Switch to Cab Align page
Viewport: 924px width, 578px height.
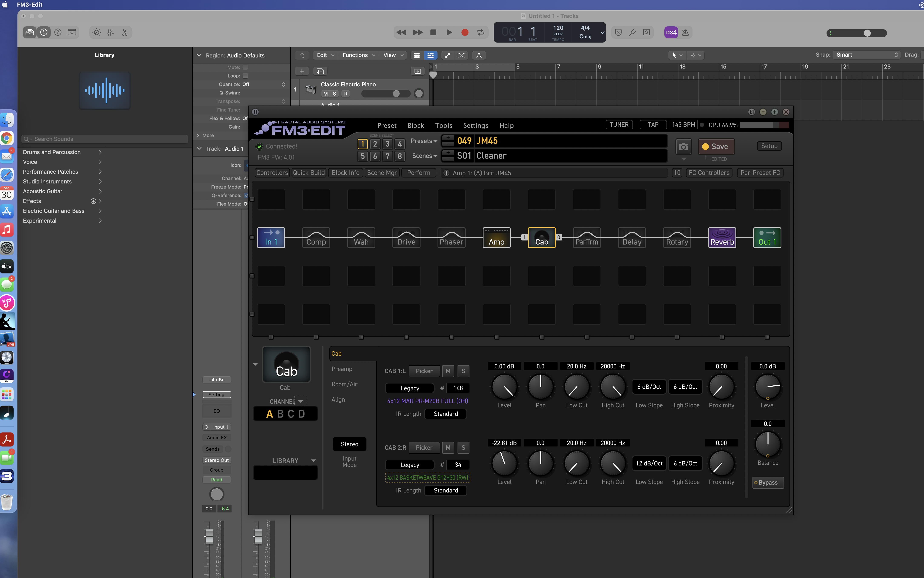338,399
